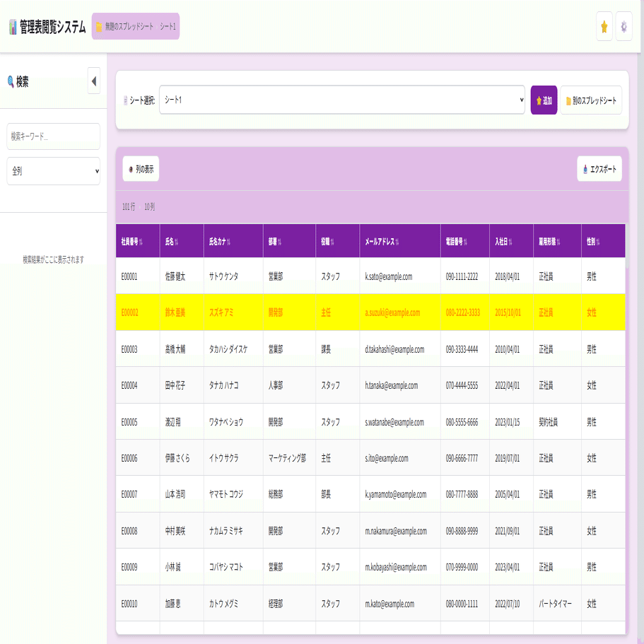Image resolution: width=644 pixels, height=644 pixels.
Task: Click the E00005 employee number cell
Action: coord(138,422)
